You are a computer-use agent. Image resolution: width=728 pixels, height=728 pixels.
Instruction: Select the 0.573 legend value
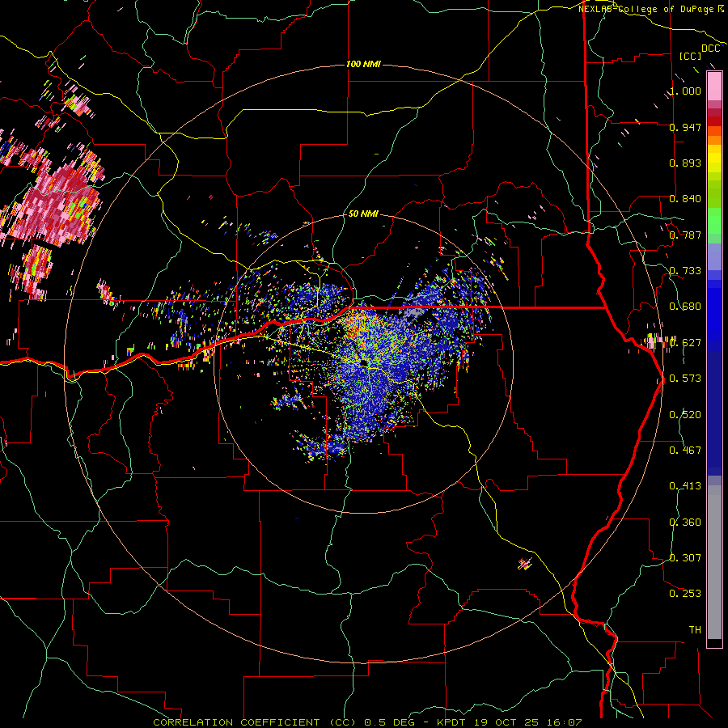[685, 379]
